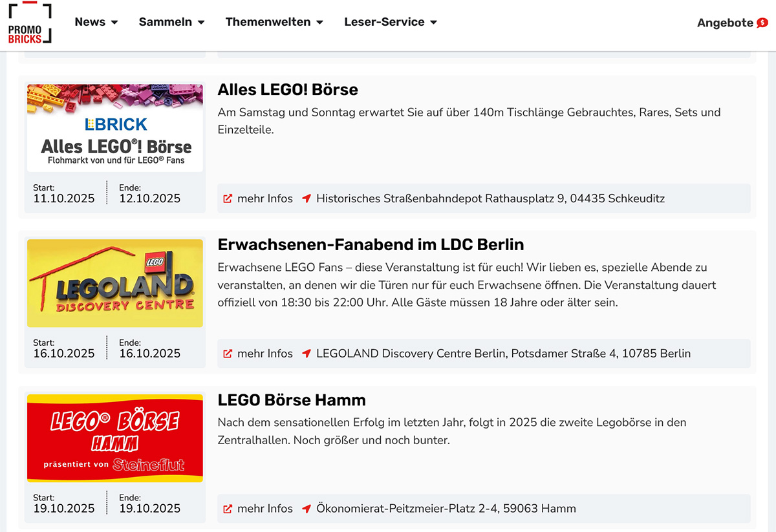Viewport: 776px width, 532px height.
Task: Open mehr Infos for LEGO Börse Hamm
Action: click(264, 509)
